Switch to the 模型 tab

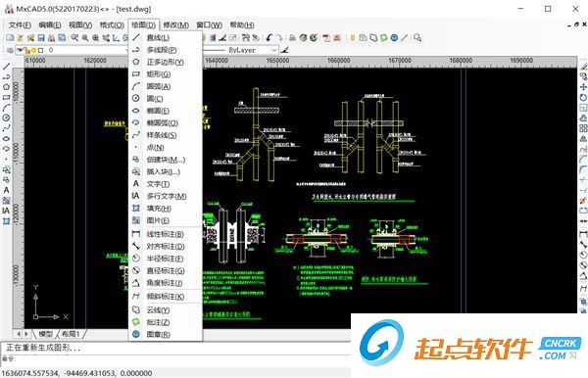coord(46,334)
